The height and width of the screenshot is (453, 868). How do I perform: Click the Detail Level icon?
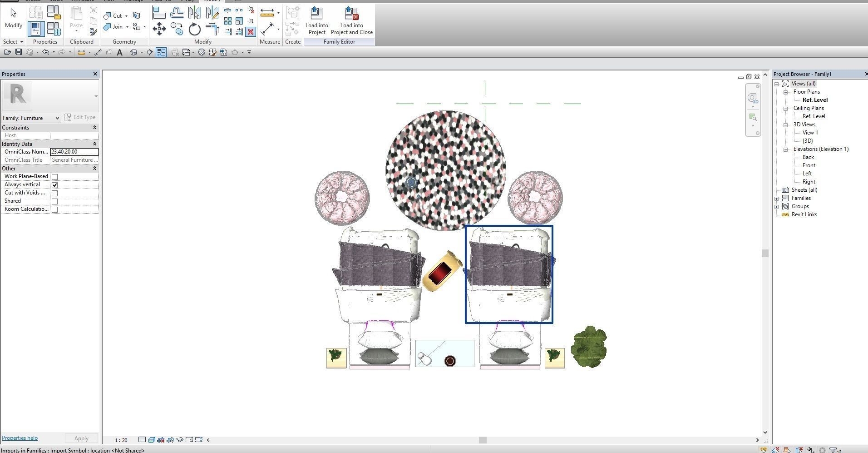point(142,440)
